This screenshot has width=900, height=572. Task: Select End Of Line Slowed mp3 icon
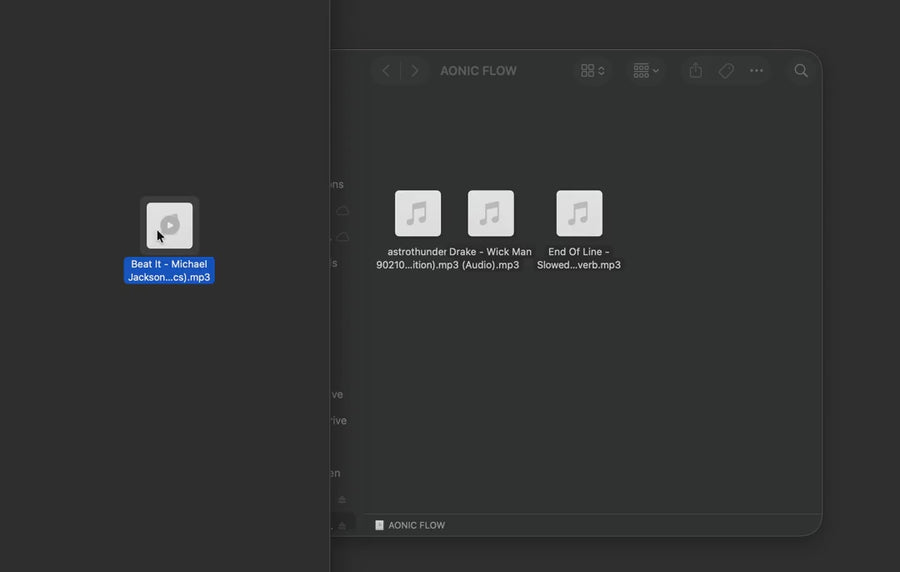tap(579, 213)
